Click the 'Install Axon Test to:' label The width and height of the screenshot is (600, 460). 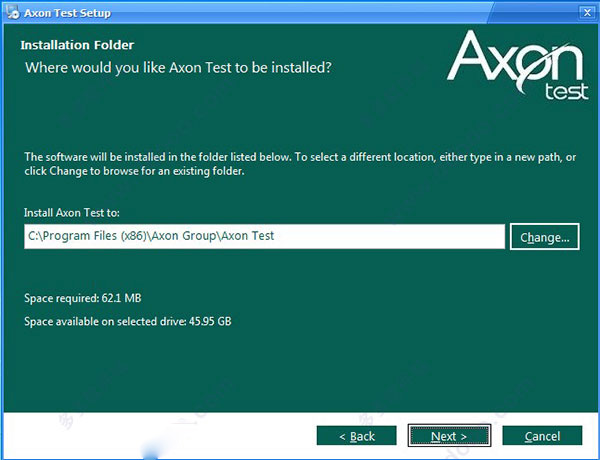72,213
